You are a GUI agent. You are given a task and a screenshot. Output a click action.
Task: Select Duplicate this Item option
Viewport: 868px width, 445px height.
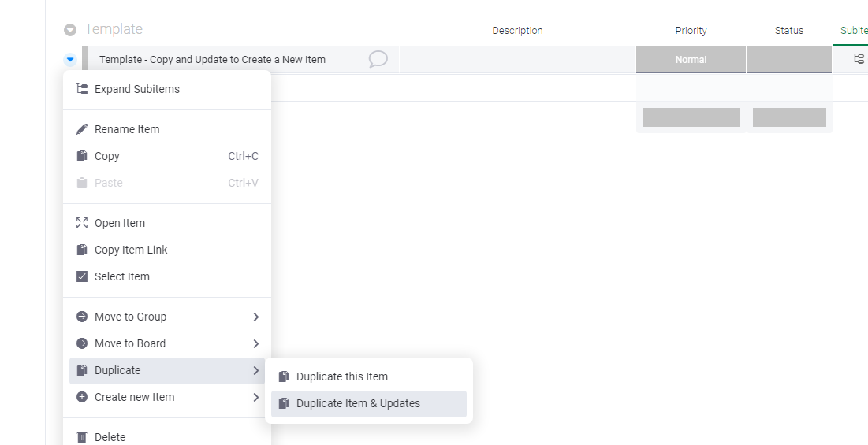pos(342,376)
